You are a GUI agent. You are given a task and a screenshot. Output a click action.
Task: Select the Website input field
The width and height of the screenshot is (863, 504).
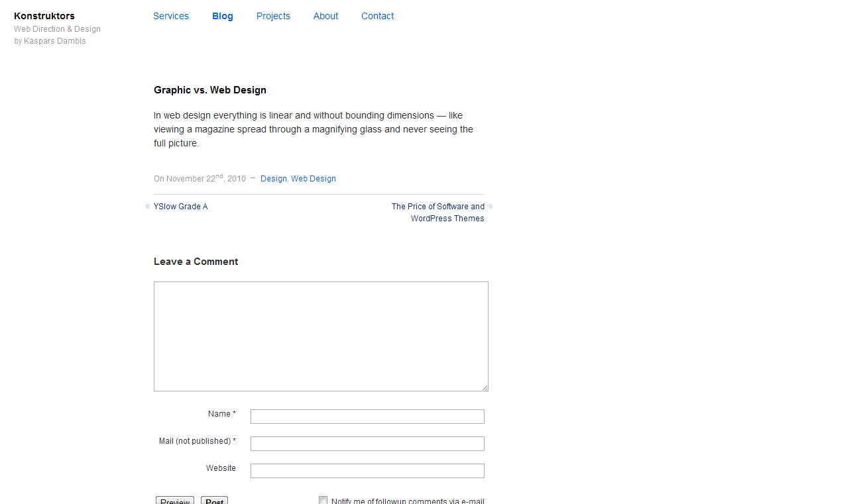tap(367, 471)
